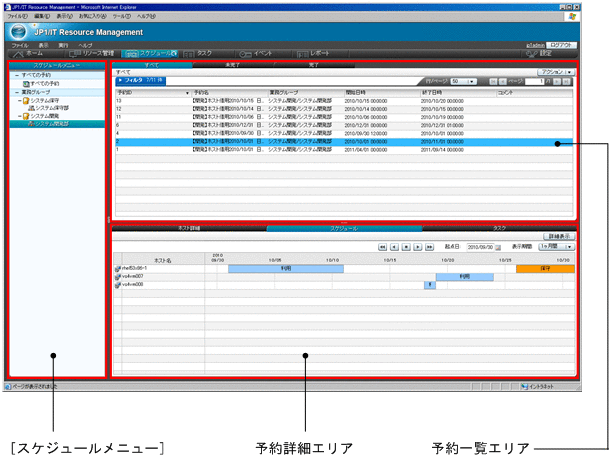Viewport: 612px width, 460px height.
Task: Go to previous page of reservation list
Action: point(503,82)
